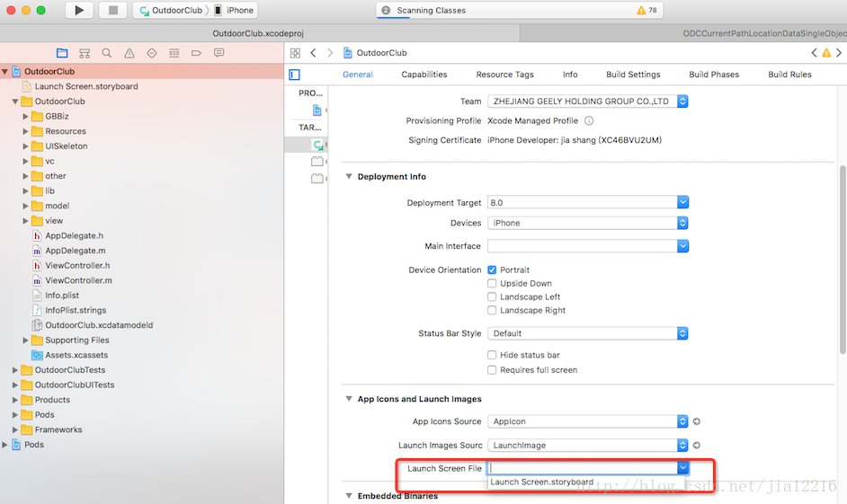Run the project with Play button

[x=79, y=10]
